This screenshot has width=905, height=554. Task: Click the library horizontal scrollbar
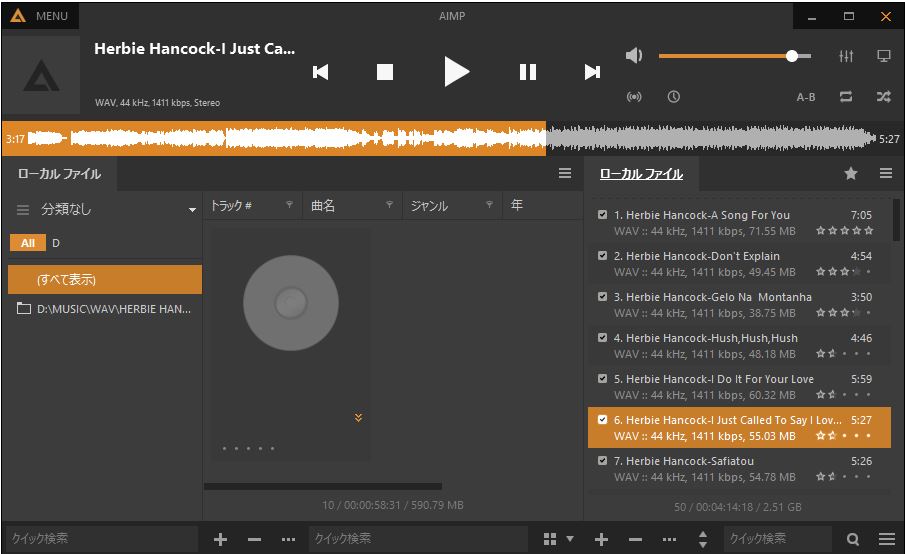tap(323, 486)
